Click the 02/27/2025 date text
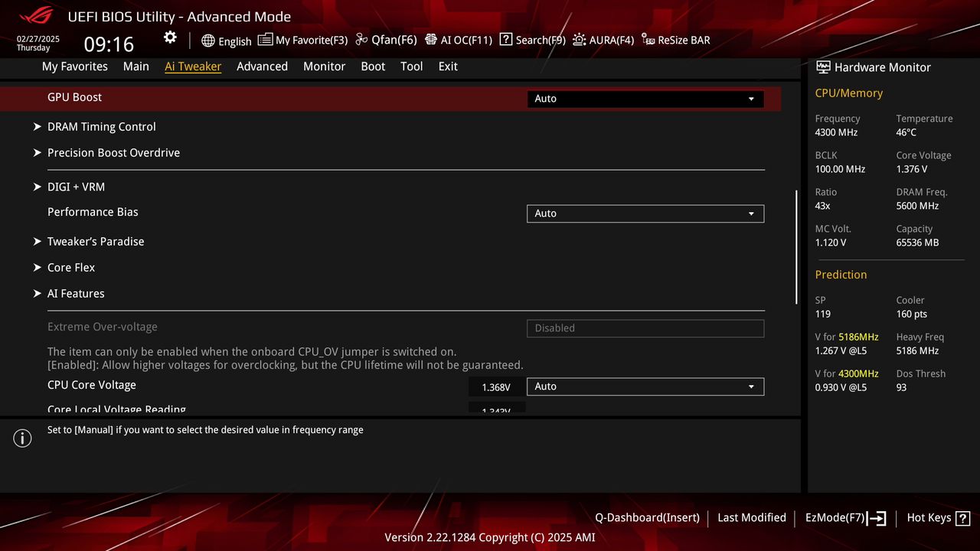 [x=38, y=39]
